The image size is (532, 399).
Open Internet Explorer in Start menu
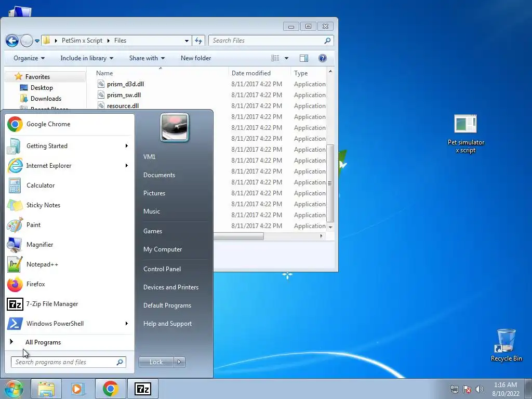(70, 166)
